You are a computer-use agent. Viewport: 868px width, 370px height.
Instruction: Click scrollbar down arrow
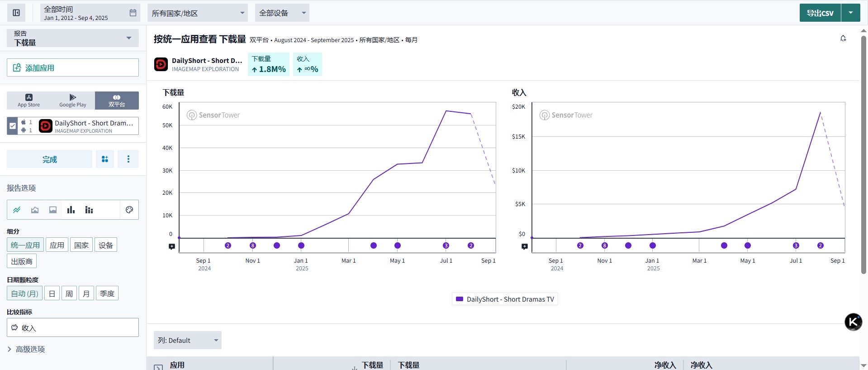coord(863,365)
